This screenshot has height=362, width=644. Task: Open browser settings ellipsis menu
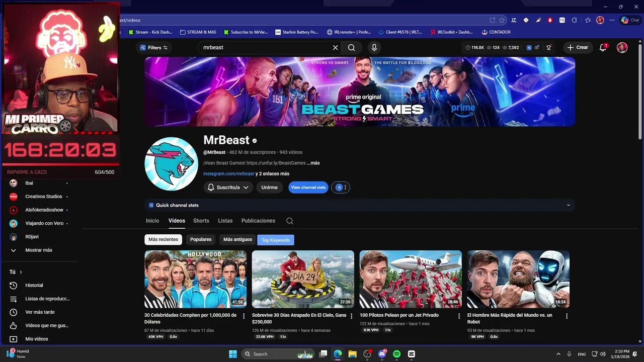click(x=612, y=20)
